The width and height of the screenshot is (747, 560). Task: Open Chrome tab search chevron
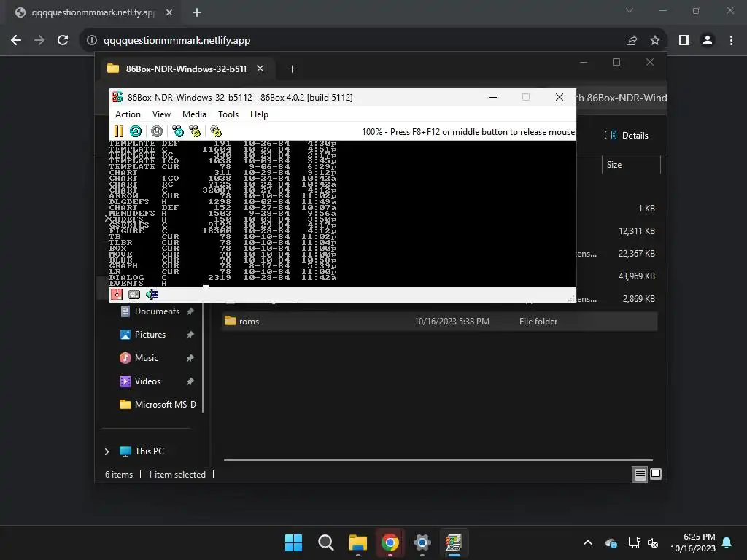coord(630,10)
